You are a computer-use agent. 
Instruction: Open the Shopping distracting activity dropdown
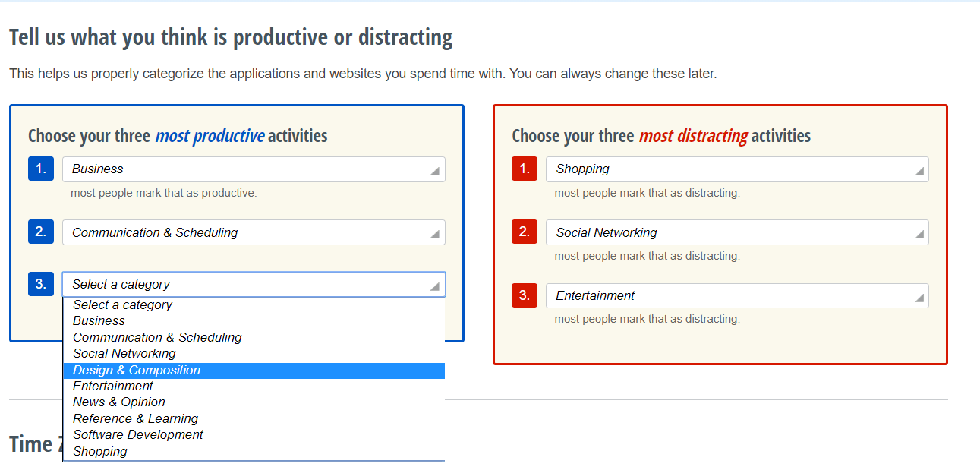(736, 169)
